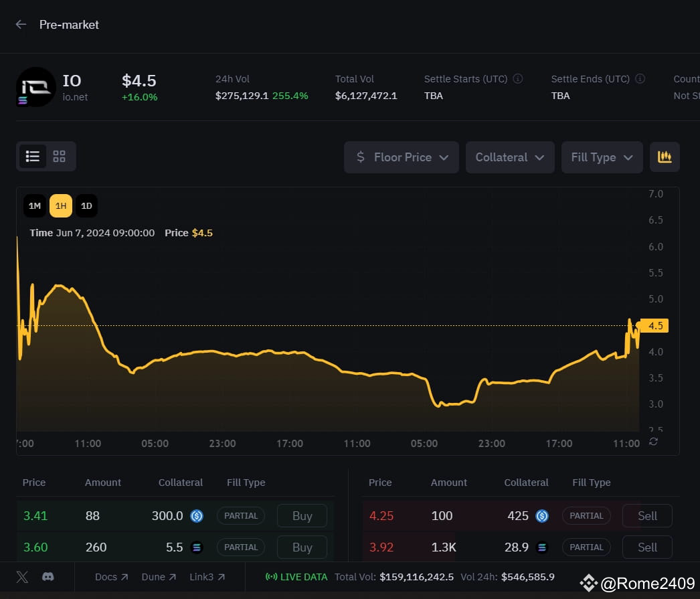Click Solana collateral icon on 3.92 row
The height and width of the screenshot is (599, 700).
pos(542,547)
